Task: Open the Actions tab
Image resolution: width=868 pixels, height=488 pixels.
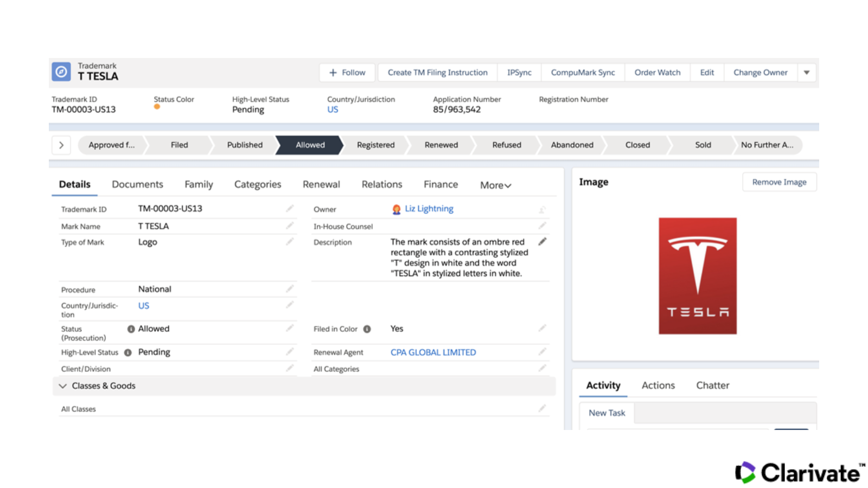Action: click(x=658, y=385)
